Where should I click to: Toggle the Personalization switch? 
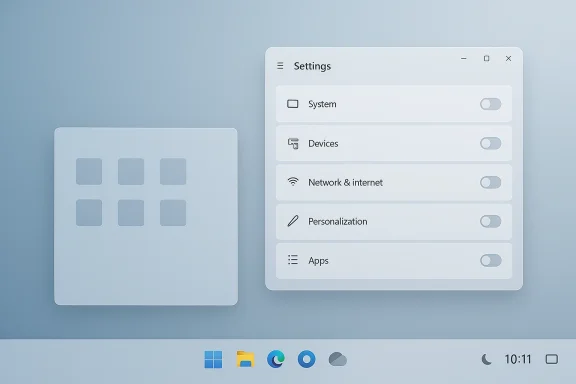point(490,221)
